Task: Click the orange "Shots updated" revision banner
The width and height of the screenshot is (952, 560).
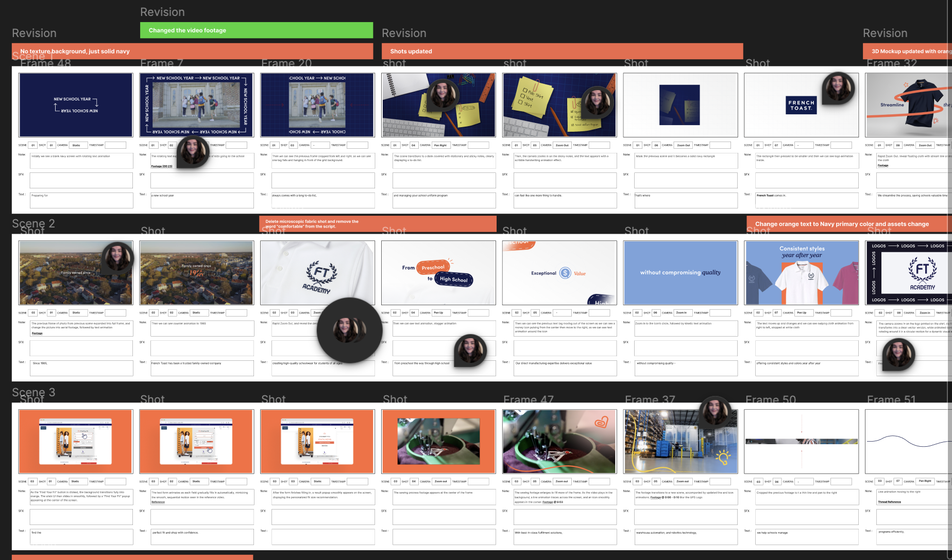Action: tap(562, 51)
